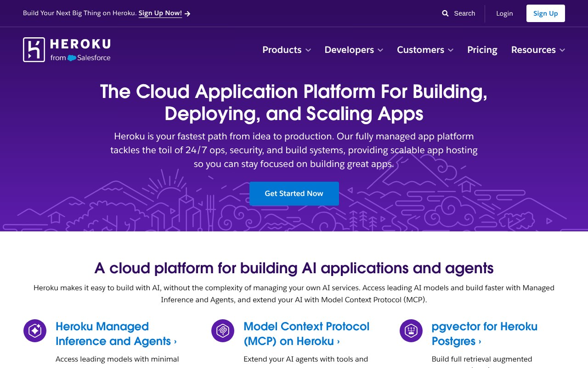This screenshot has height=368, width=588.
Task: Click the 'Build full retrieval augmented' text
Action: point(482,359)
